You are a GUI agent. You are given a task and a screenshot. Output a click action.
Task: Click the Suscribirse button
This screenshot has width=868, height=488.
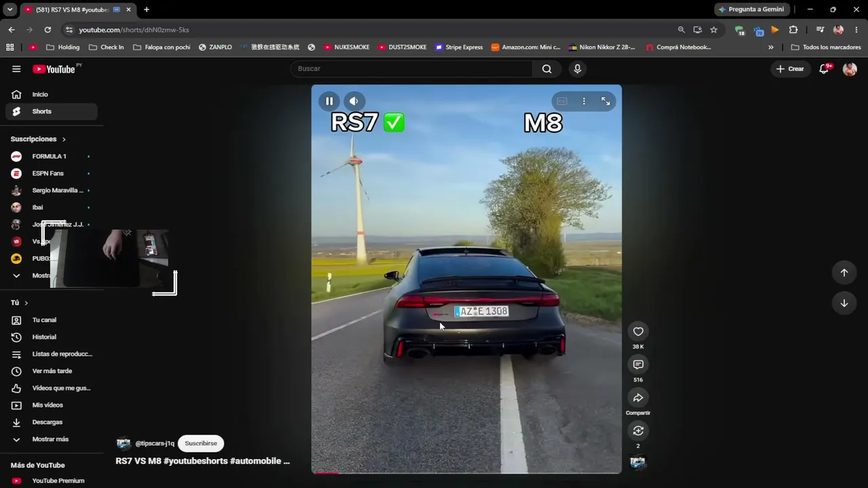tap(201, 443)
